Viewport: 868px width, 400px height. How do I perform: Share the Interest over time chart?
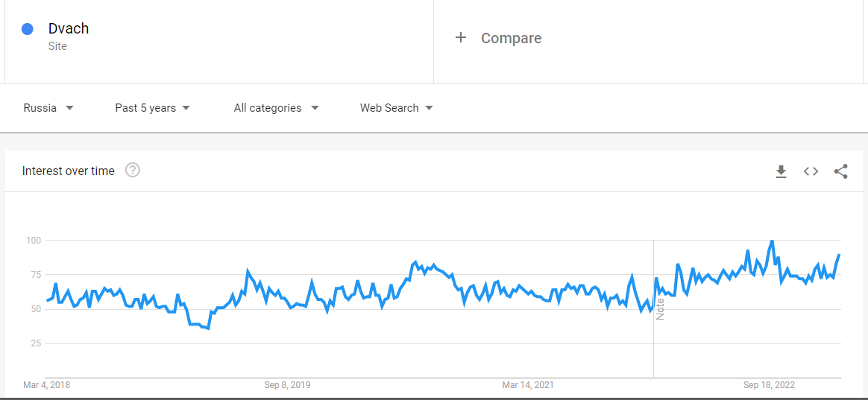pos(840,171)
